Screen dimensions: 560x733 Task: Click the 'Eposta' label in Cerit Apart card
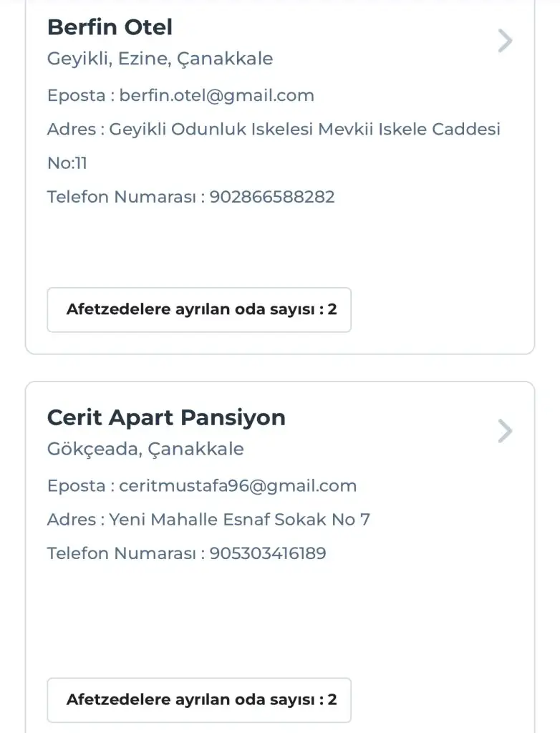point(76,486)
